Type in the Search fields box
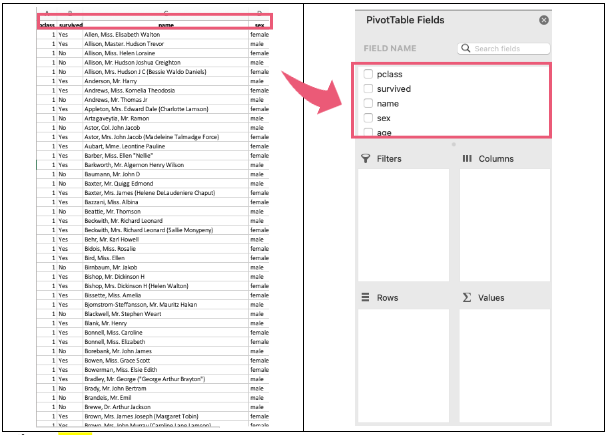Image resolution: width=608 pixels, height=435 pixels. point(510,48)
